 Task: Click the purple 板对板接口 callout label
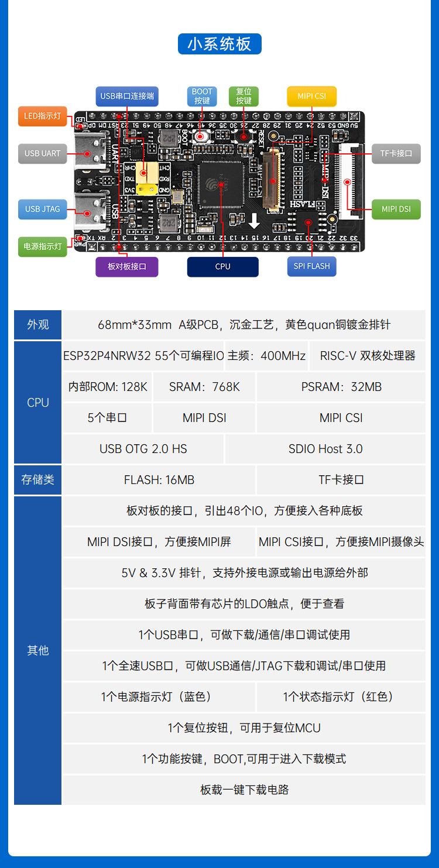tap(127, 266)
